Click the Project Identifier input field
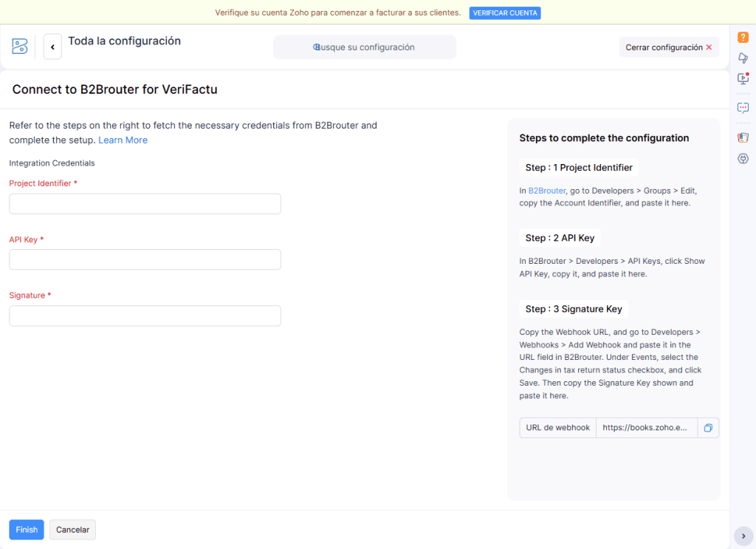Viewport: 756px width, 549px height. pos(145,204)
